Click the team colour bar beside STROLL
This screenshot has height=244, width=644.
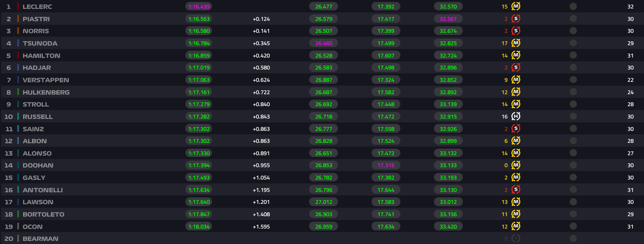(18, 104)
